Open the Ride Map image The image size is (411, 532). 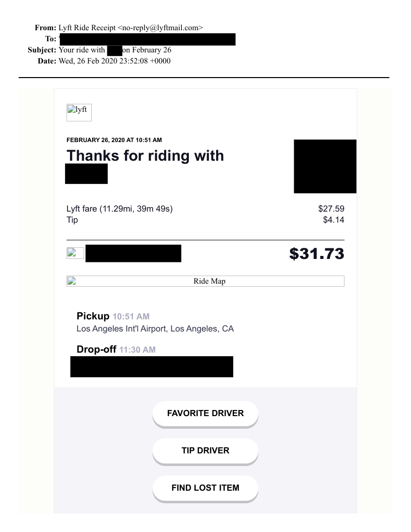(x=209, y=281)
